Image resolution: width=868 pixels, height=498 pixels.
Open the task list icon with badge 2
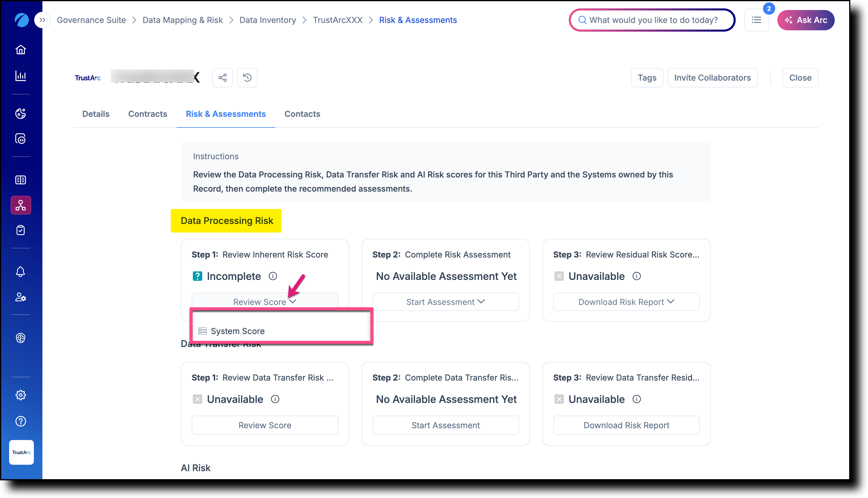coord(756,20)
